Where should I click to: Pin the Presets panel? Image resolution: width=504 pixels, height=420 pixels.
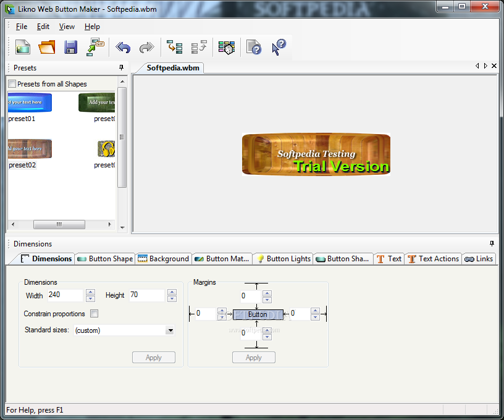[x=121, y=67]
